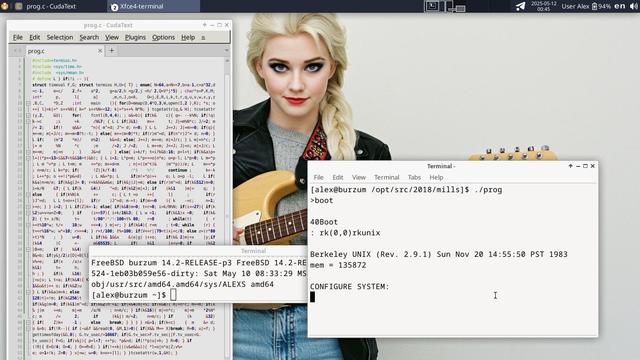This screenshot has height=360, width=640.
Task: Switch keyboard layout via the 'en' indicator
Action: pyautogui.click(x=620, y=6)
